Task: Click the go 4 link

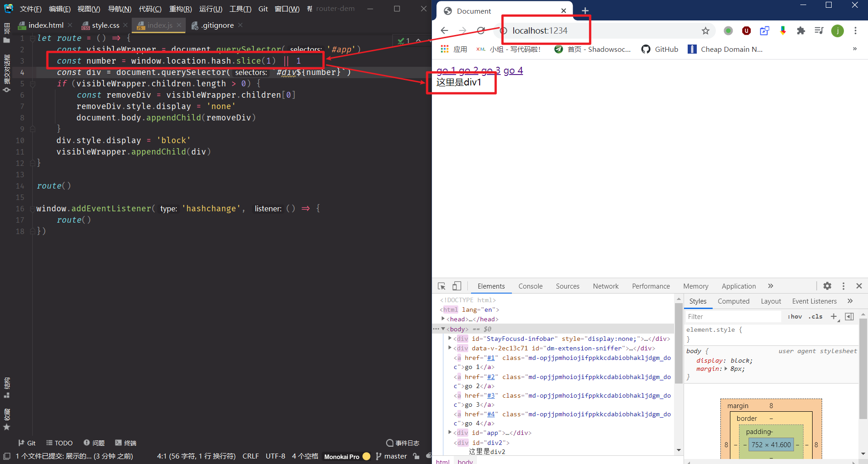Action: (513, 70)
